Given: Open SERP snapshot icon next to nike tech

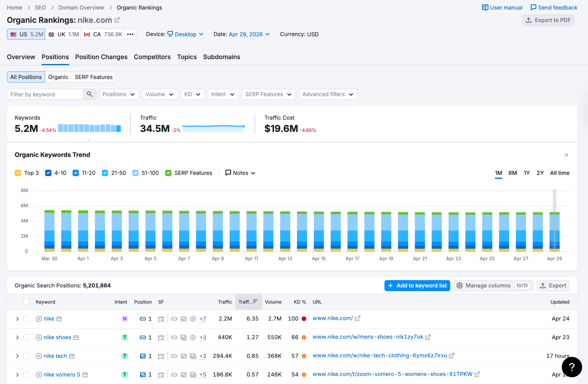Looking at the screenshot, I should [72, 356].
